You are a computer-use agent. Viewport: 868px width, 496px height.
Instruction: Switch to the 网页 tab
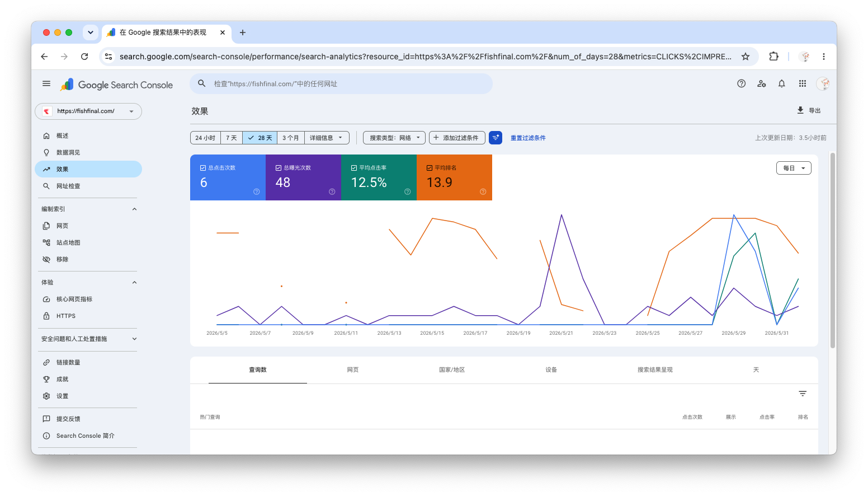[x=353, y=370]
